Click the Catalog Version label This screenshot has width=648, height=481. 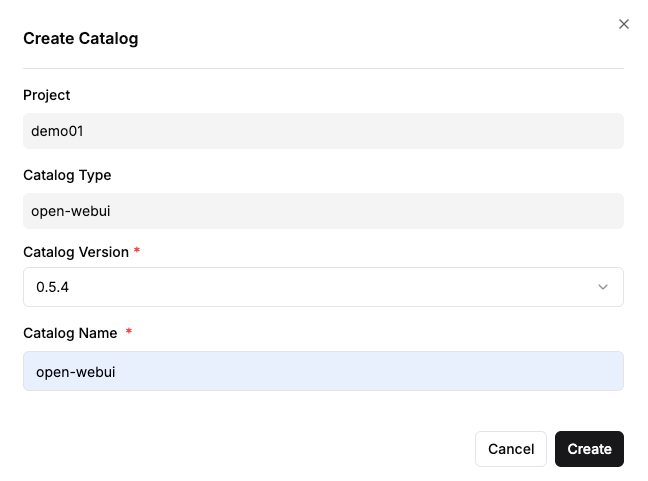(x=76, y=252)
